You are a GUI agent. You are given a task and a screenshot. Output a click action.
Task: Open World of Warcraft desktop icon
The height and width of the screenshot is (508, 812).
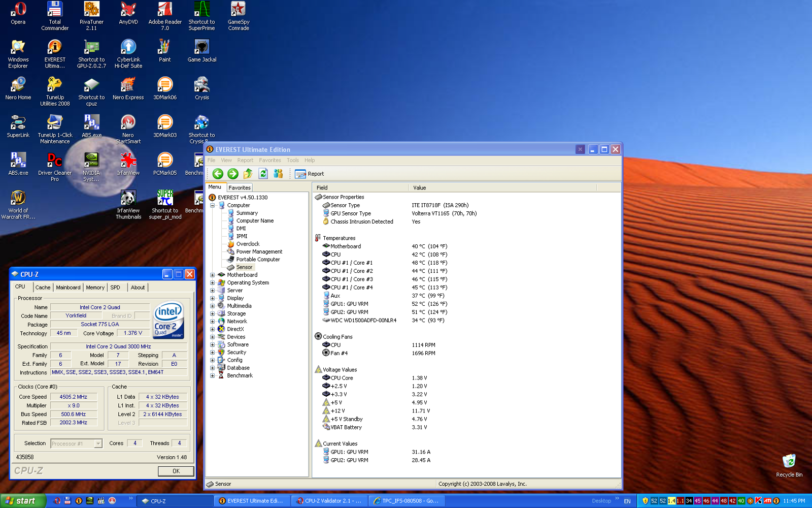18,205
